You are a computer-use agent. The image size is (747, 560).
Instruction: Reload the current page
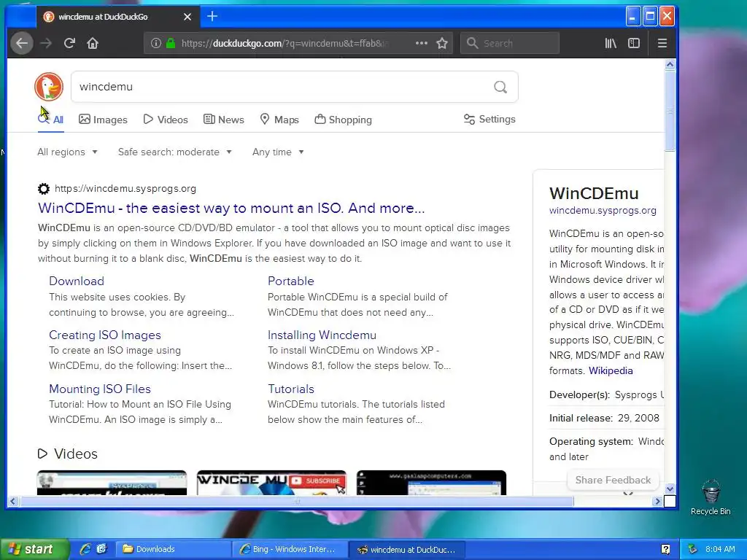tap(69, 43)
